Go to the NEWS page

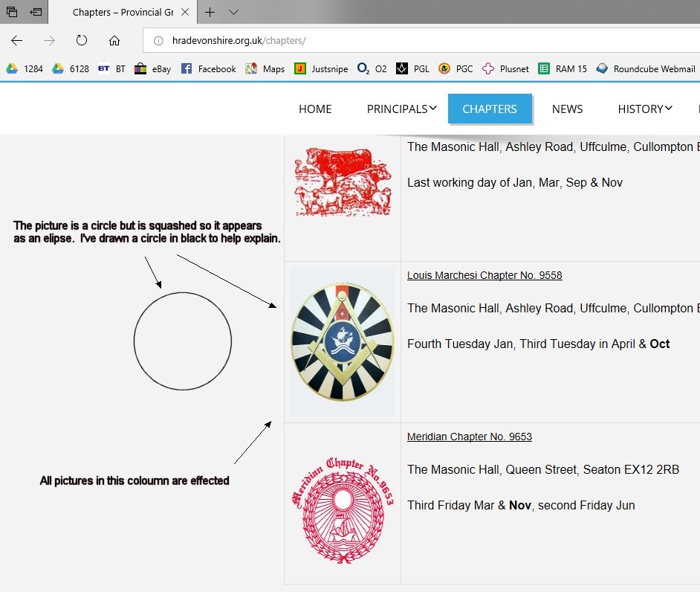pyautogui.click(x=567, y=109)
